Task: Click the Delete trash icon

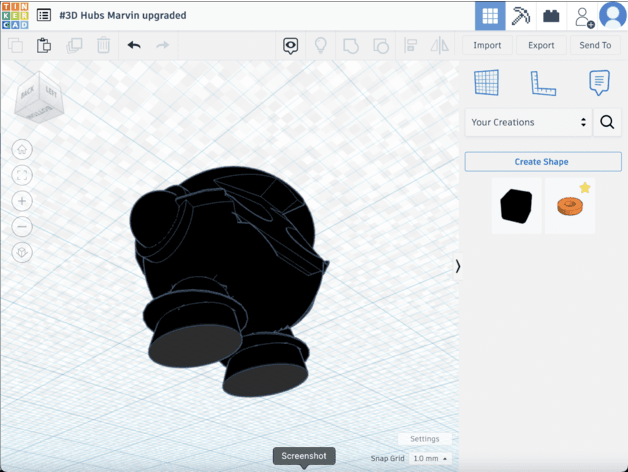Action: coord(103,45)
